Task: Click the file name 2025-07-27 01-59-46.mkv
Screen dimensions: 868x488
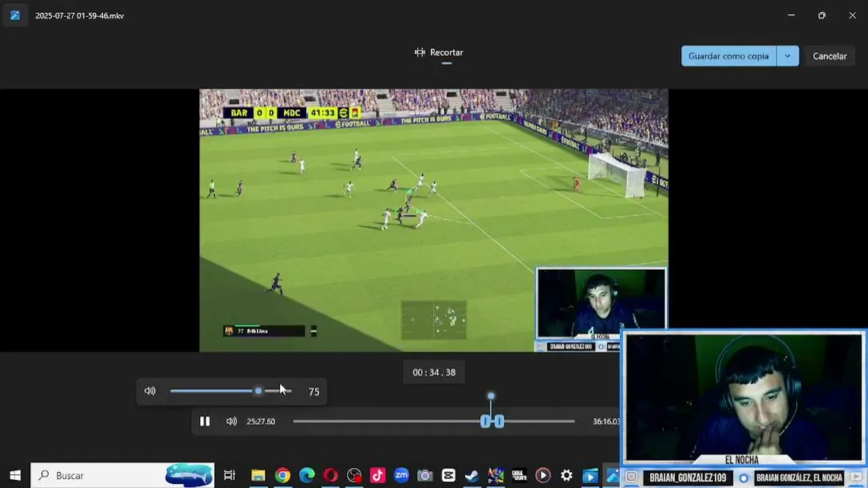Action: 79,16
